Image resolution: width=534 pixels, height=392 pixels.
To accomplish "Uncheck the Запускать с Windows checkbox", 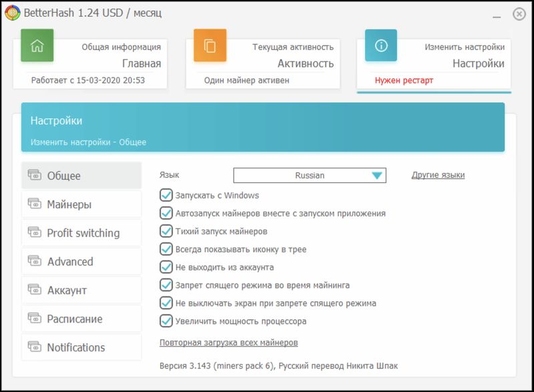I will click(x=166, y=196).
